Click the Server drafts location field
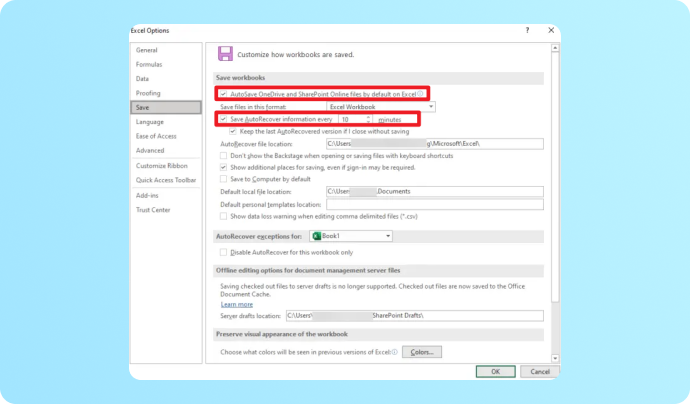 (x=415, y=316)
